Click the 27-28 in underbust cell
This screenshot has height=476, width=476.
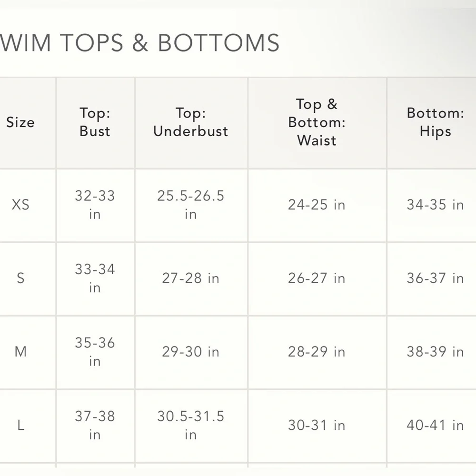(x=191, y=278)
